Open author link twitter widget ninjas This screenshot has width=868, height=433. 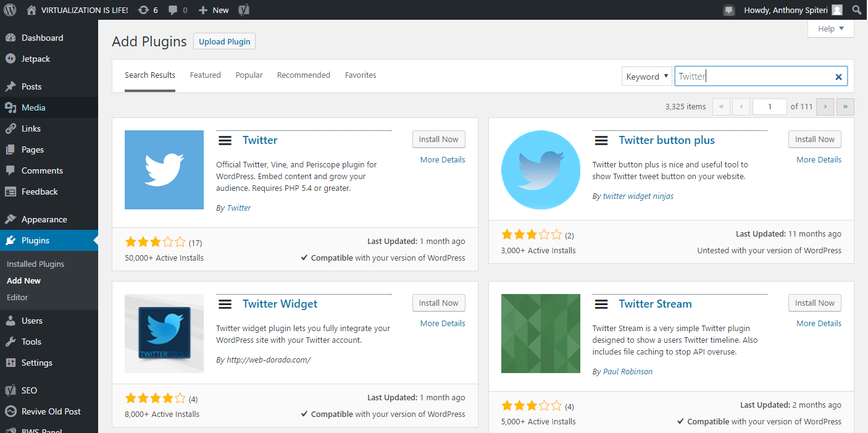point(638,196)
